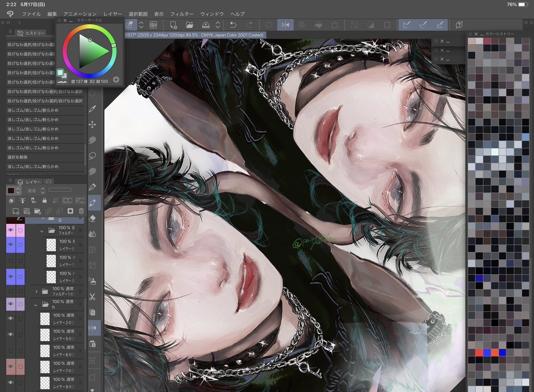Toggle Snap to special ruler in the command bar
The width and height of the screenshot is (534, 392).
(x=422, y=25)
